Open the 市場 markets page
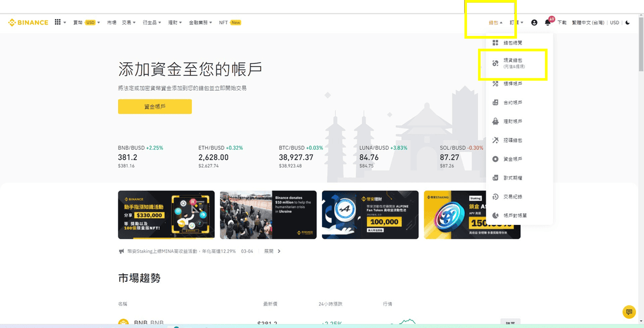 112,23
